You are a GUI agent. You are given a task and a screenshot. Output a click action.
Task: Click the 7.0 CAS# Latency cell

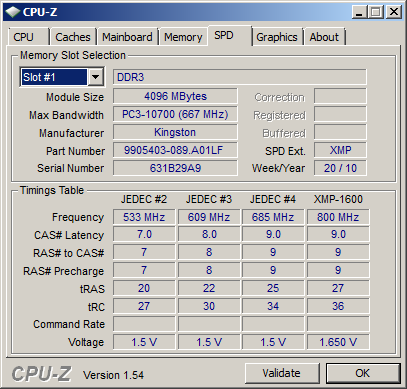144,234
